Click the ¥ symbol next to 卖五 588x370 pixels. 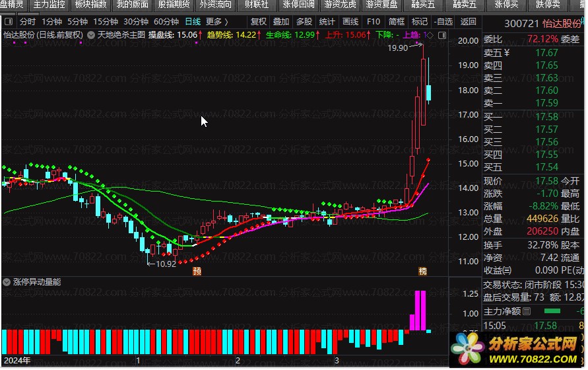coord(507,53)
